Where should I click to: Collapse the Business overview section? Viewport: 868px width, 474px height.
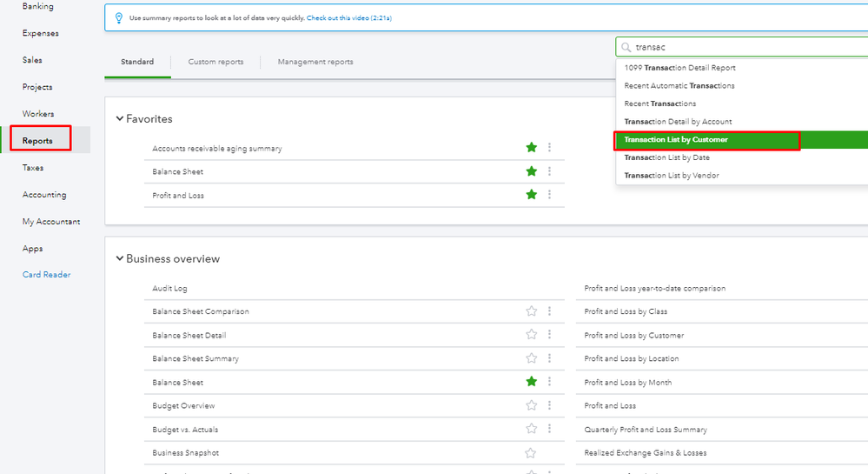pyautogui.click(x=120, y=259)
